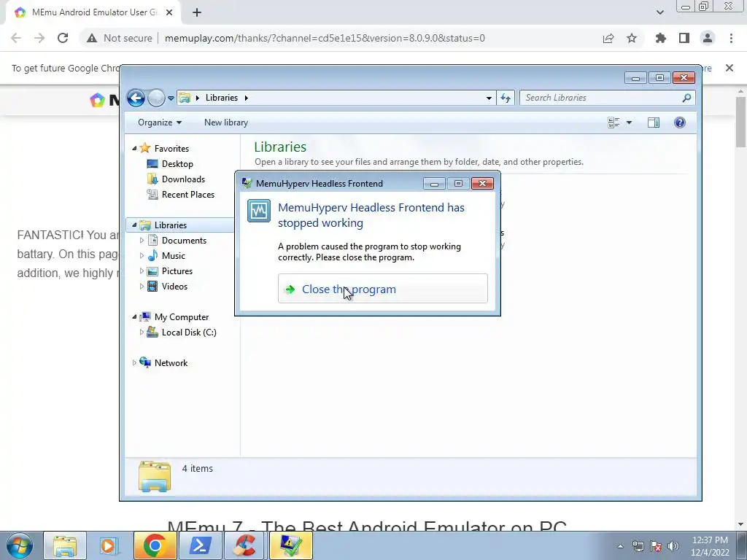Bookmark this page with the star icon

632,38
